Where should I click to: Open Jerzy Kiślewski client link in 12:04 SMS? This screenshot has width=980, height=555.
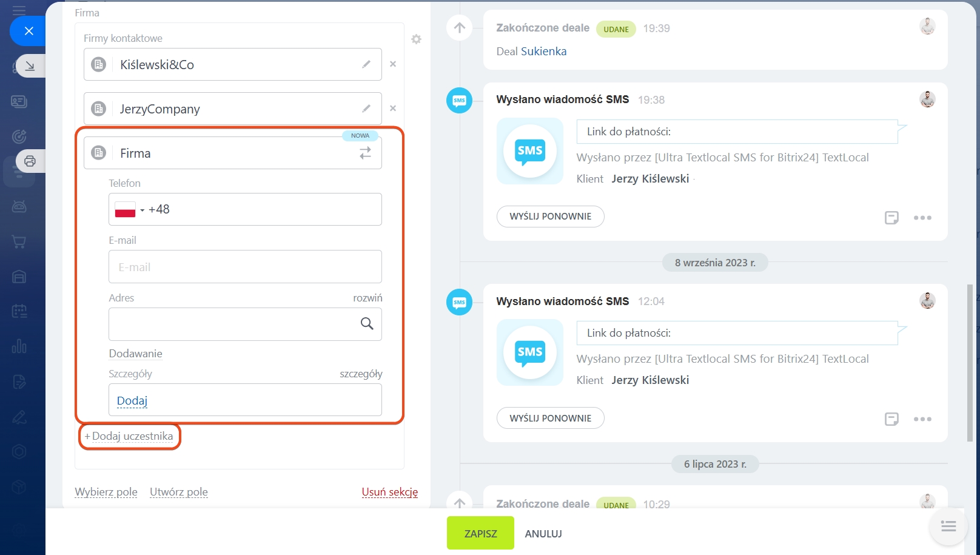click(x=650, y=380)
